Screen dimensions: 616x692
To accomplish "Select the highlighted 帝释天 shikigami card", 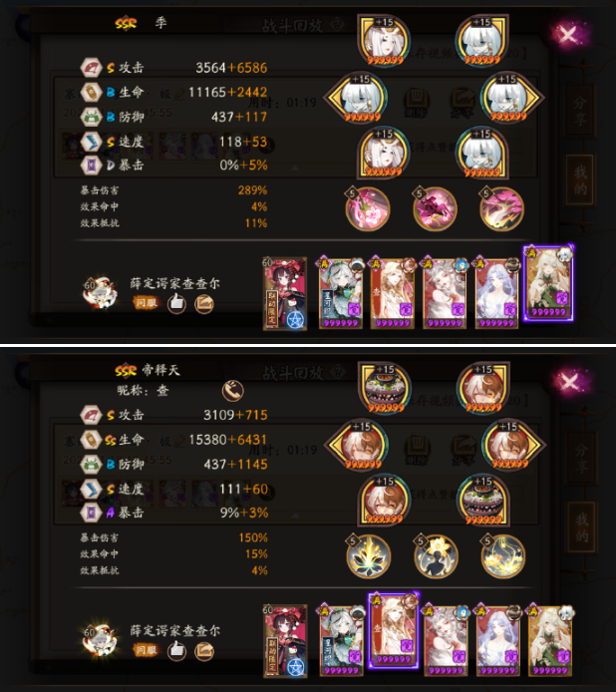I will (394, 630).
